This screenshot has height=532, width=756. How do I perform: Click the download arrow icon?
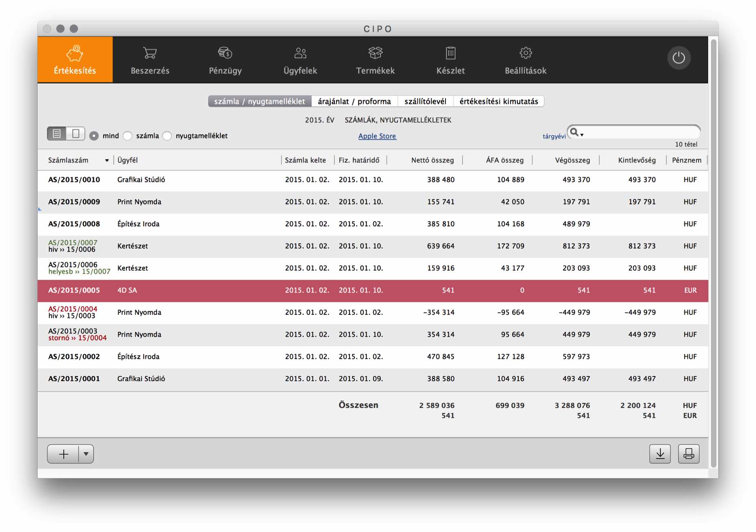(660, 454)
